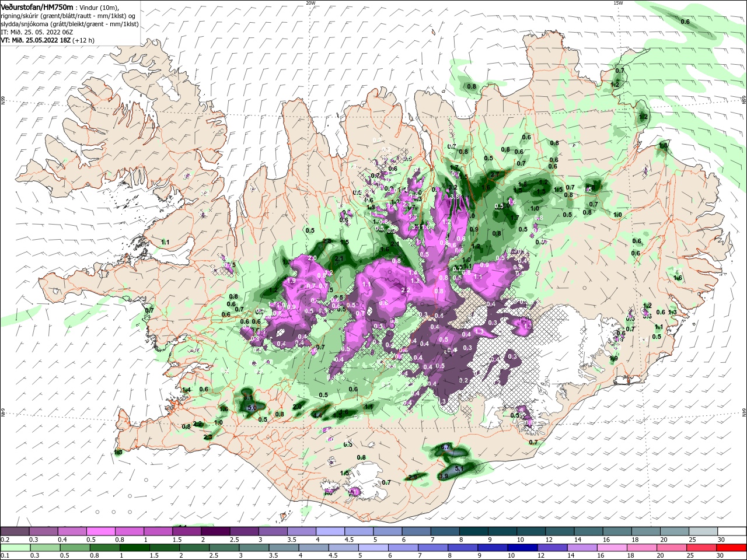Pick the 7 blue swatch in the rain legend

(434, 547)
